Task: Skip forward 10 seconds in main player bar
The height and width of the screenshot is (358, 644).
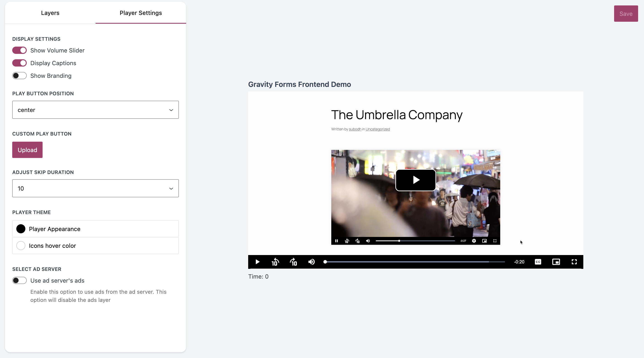Action: pyautogui.click(x=293, y=262)
